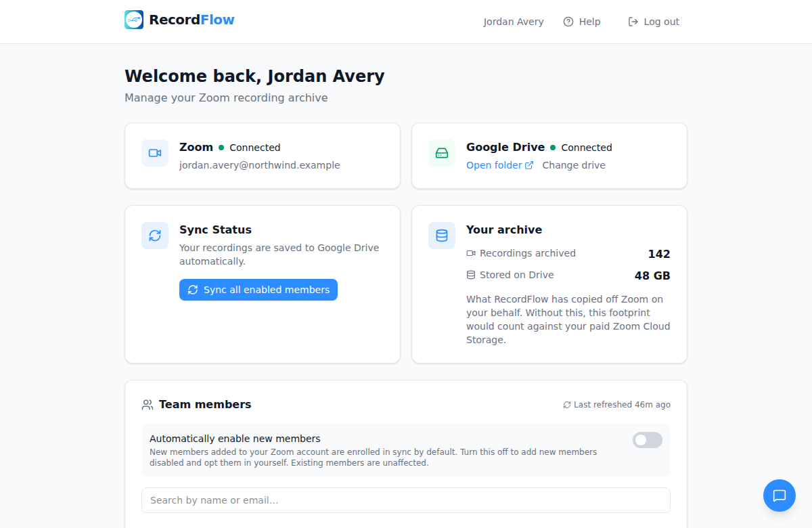The image size is (812, 528).
Task: Open the Help page
Action: 582,22
